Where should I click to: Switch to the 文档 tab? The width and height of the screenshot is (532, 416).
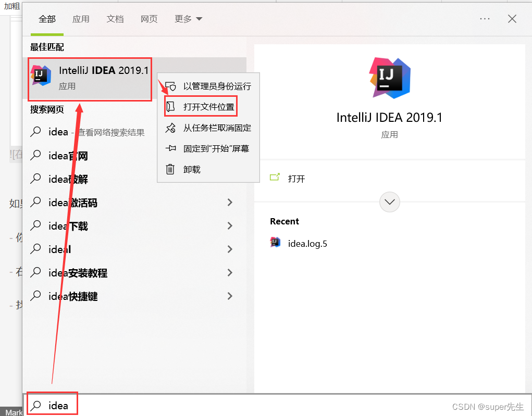coord(115,19)
